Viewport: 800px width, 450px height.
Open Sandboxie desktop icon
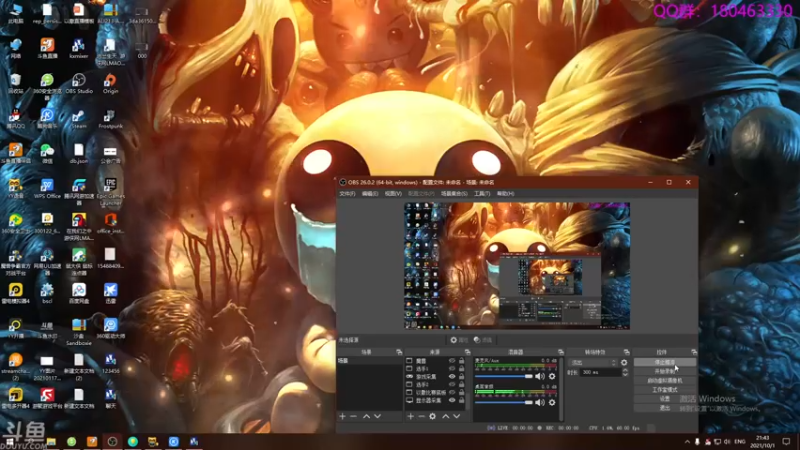point(79,332)
